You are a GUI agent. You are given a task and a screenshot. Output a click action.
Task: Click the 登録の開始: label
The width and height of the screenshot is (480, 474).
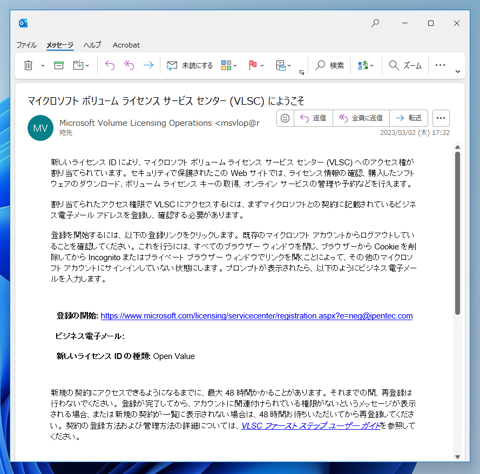coord(77,316)
